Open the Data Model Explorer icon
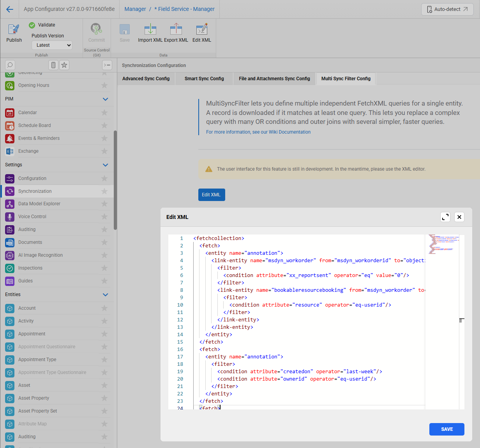The height and width of the screenshot is (448, 480). pyautogui.click(x=10, y=204)
